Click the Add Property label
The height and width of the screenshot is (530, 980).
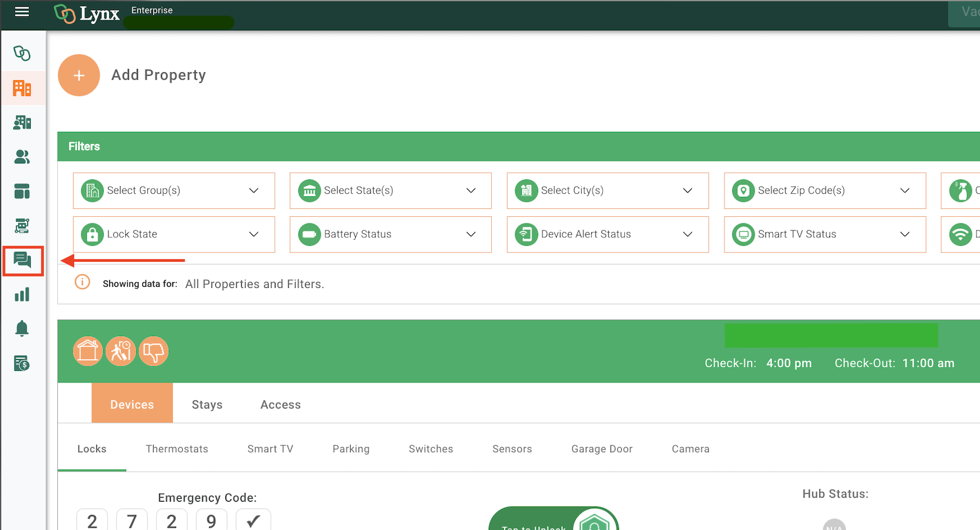coord(159,75)
